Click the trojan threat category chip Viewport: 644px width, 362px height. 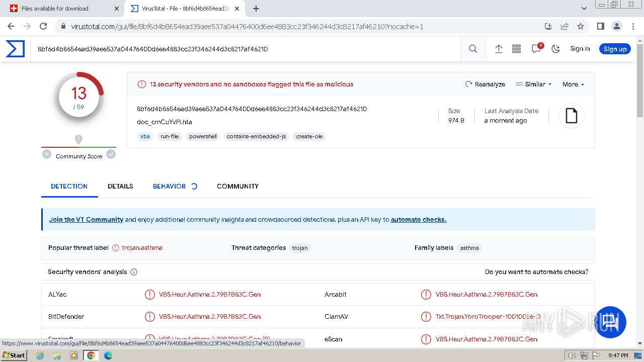point(300,248)
